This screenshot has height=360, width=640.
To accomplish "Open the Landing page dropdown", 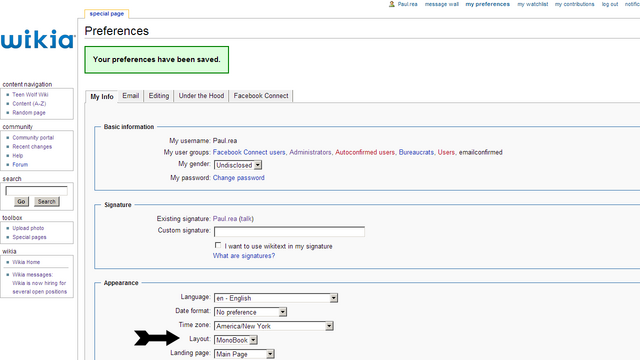I will click(244, 354).
